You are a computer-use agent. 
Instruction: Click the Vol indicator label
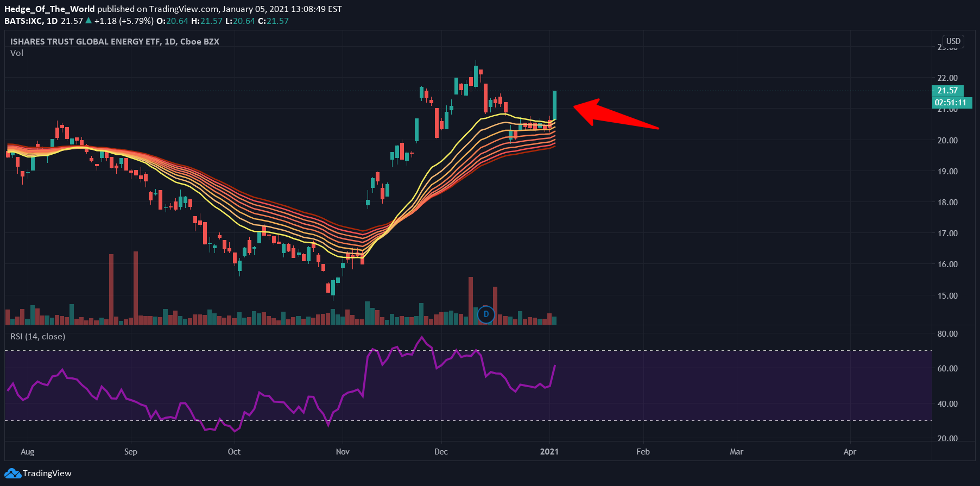[17, 53]
